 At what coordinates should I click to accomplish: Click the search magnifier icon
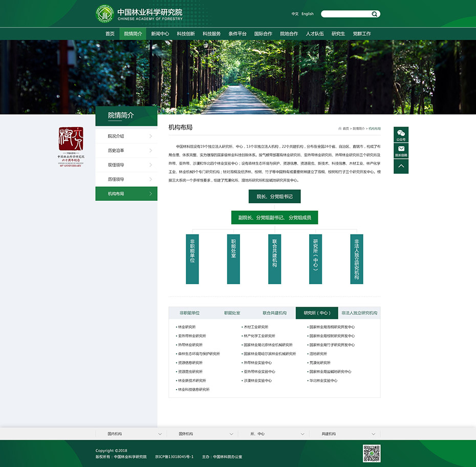375,14
